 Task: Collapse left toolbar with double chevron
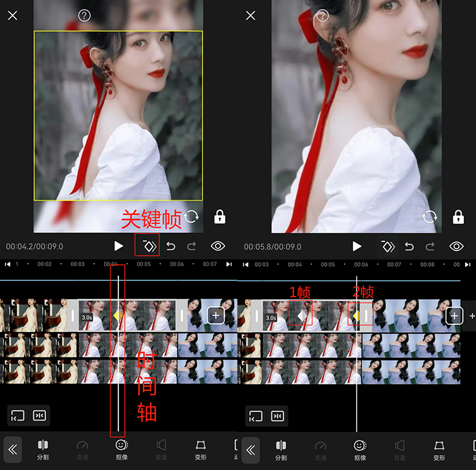point(13,450)
